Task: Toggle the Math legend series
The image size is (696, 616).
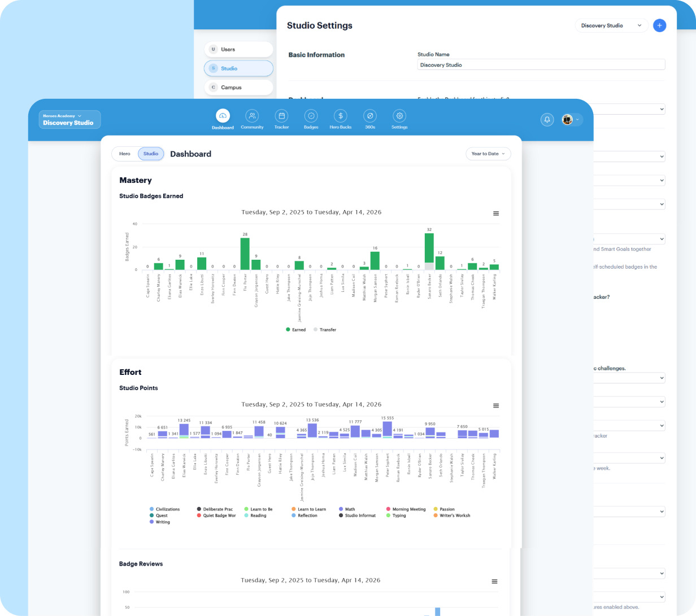Action: [347, 509]
